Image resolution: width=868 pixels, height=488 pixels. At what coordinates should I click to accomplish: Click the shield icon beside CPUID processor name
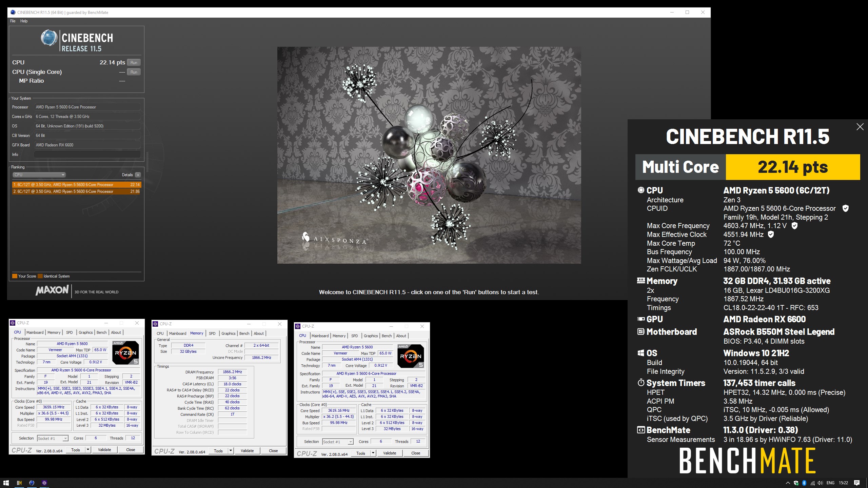click(x=845, y=208)
